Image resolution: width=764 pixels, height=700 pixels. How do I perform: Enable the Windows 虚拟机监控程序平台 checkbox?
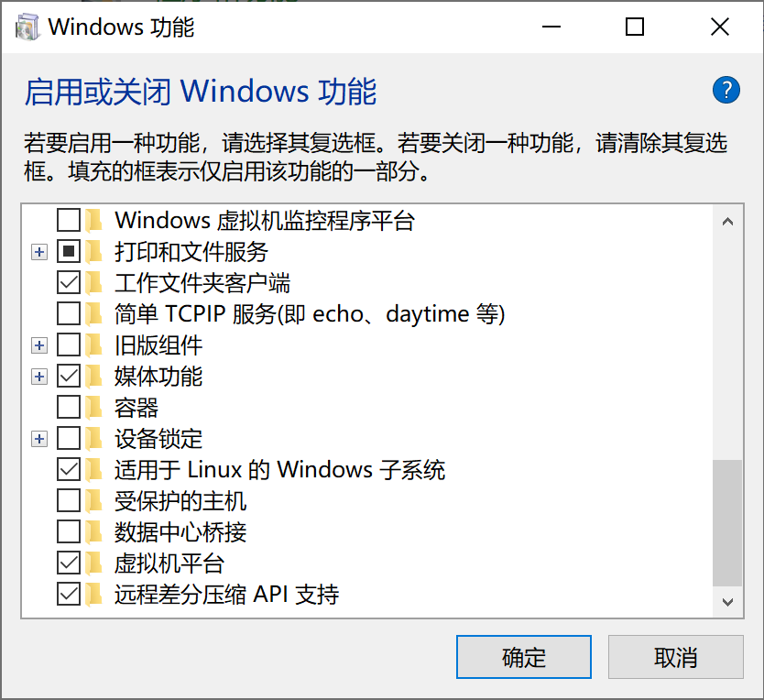click(x=69, y=220)
